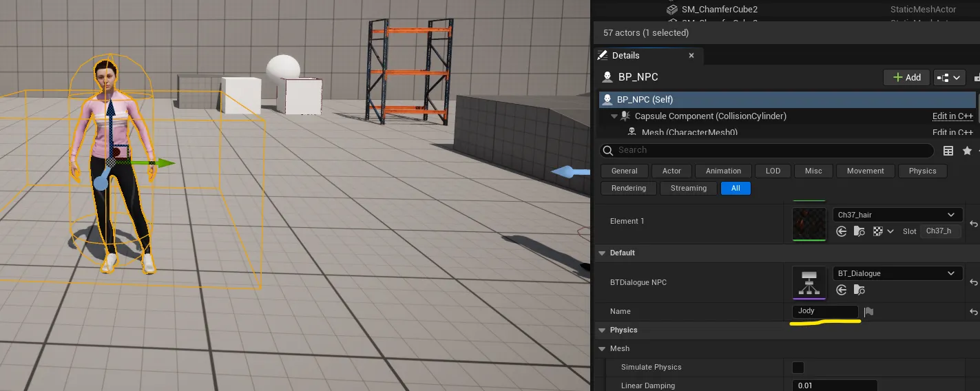The image size is (980, 391).
Task: Click the 'Element 1' property label
Action: 627,221
